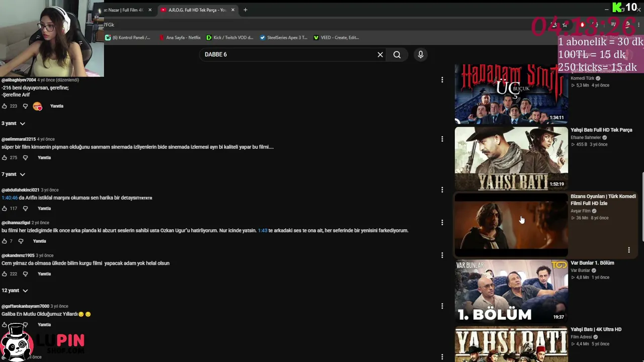The image size is (644, 362).
Task: Dislike the comment by @alibaghiyev7004
Action: [25, 106]
